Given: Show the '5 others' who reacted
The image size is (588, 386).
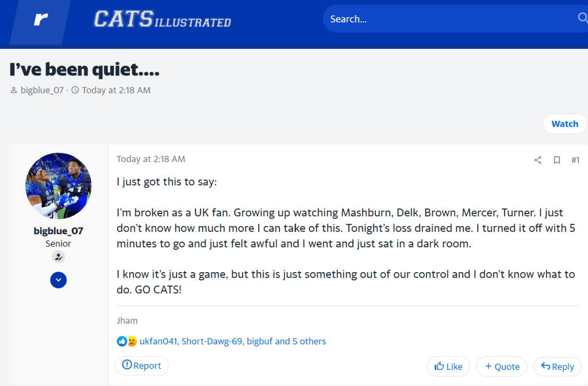Looking at the screenshot, I should point(309,341).
